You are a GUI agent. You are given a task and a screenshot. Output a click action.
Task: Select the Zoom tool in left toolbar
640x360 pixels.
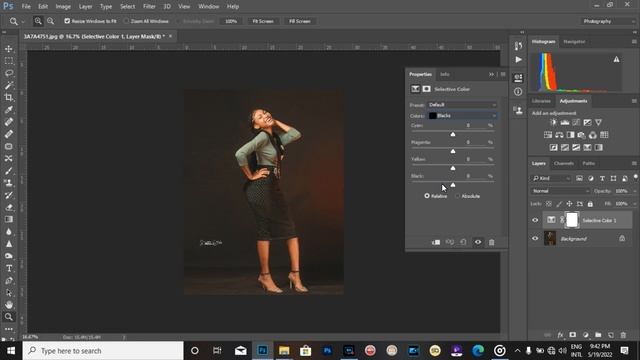point(9,317)
